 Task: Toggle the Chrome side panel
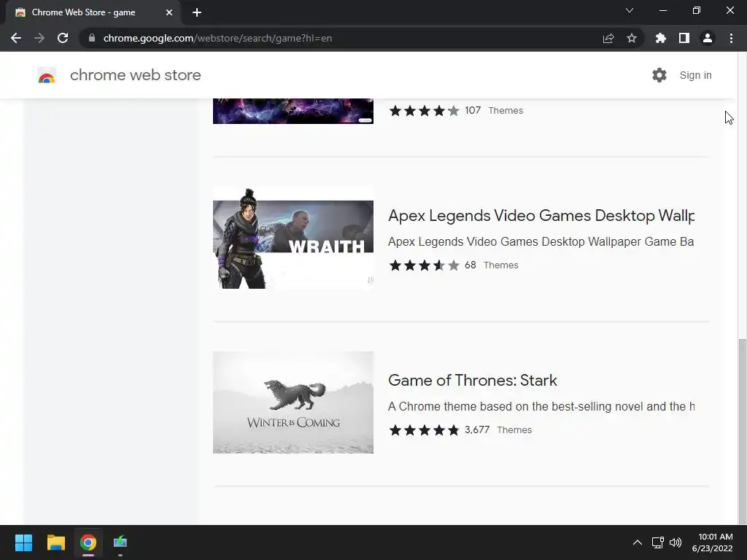click(684, 38)
